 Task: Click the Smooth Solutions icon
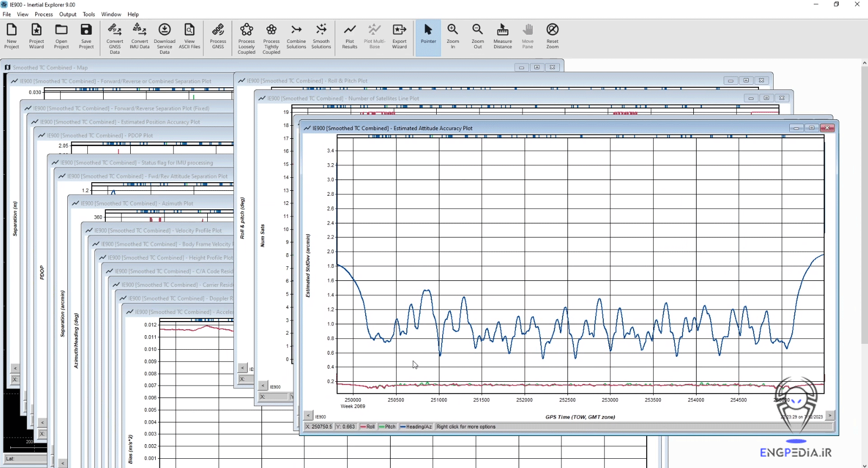coord(321,36)
